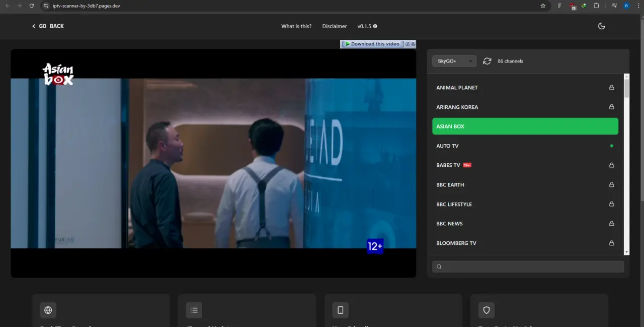Toggle dark mode with the moon icon

601,26
